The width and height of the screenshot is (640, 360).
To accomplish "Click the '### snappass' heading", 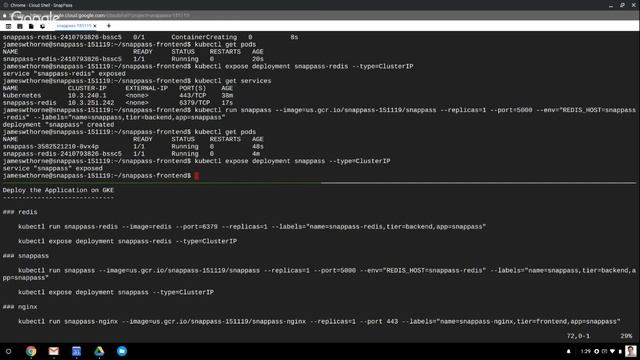I will pos(26,256).
